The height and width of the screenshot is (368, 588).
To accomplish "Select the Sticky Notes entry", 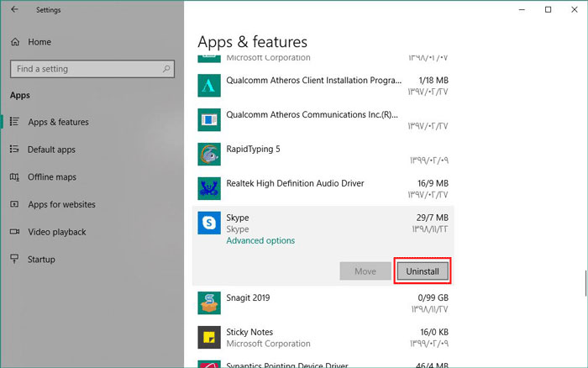I will point(323,337).
